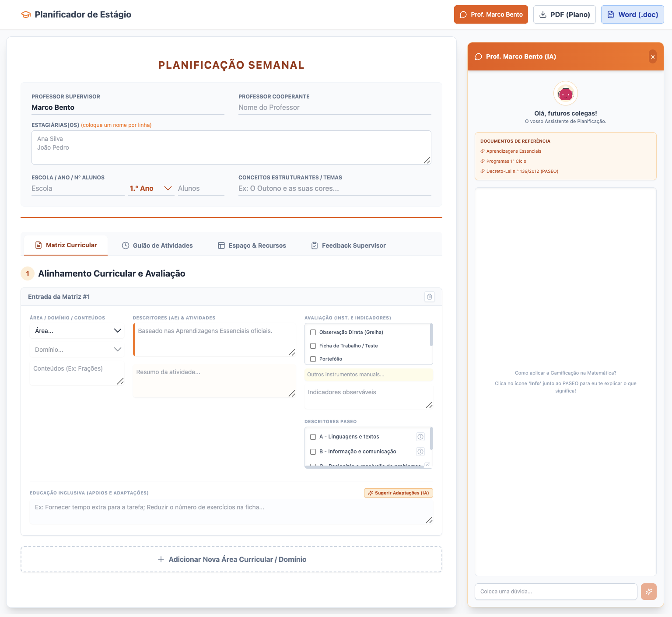Switch to Matriz Curricular tab
The height and width of the screenshot is (617, 672).
tap(66, 245)
